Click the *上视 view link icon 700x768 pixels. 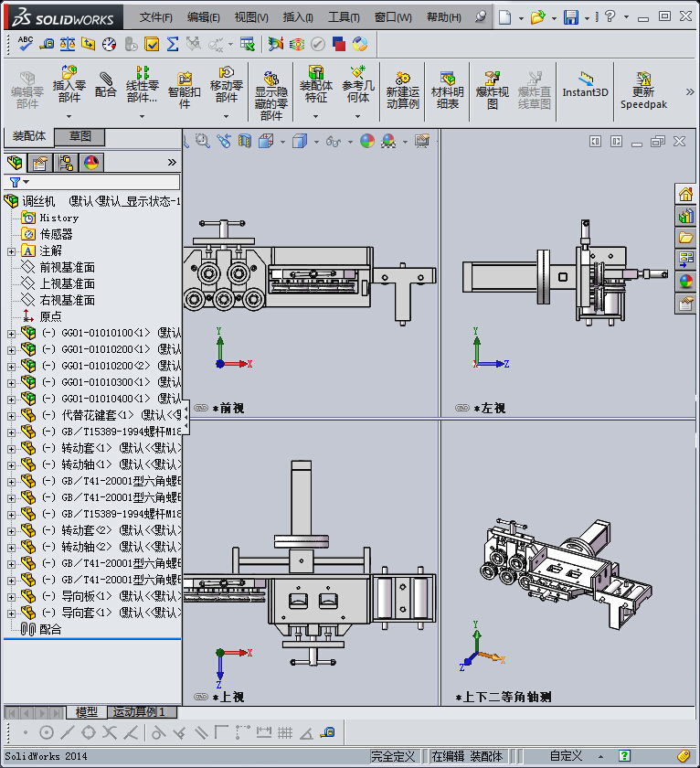point(201,697)
